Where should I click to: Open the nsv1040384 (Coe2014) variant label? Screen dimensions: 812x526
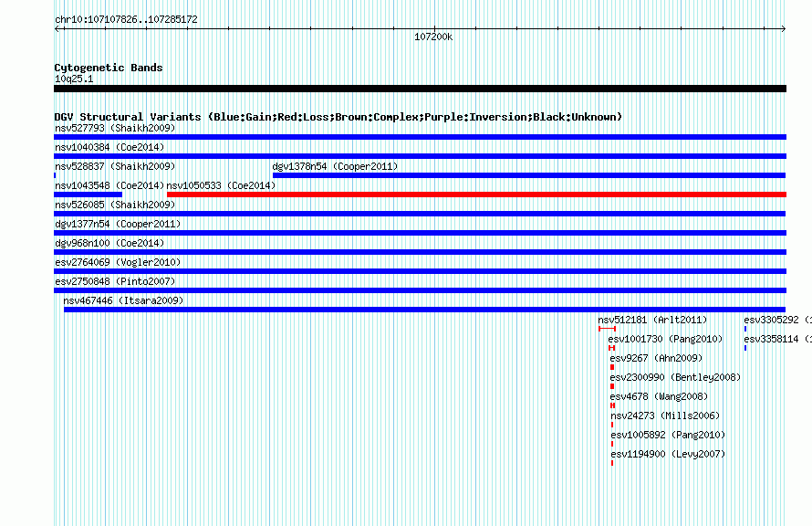pyautogui.click(x=109, y=147)
